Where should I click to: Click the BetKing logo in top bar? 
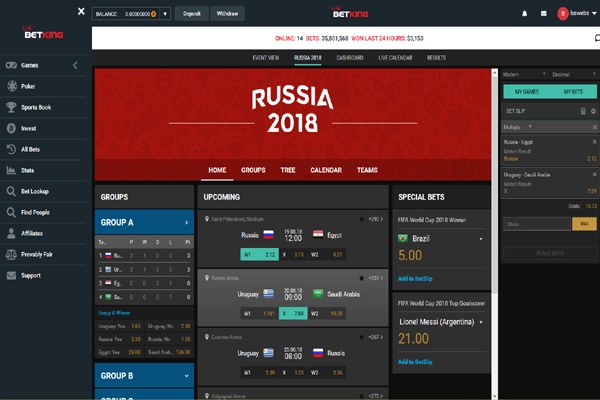click(350, 12)
